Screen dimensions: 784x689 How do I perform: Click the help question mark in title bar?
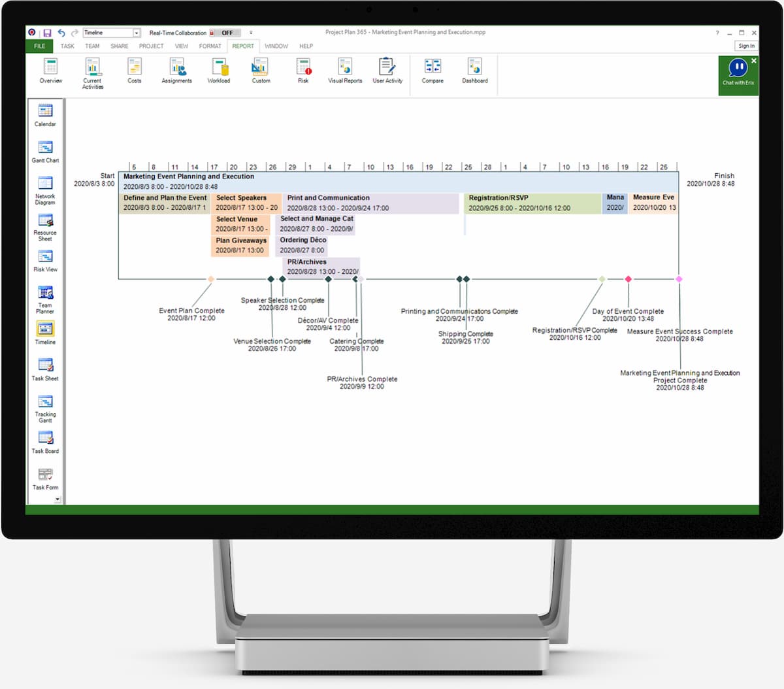click(717, 33)
